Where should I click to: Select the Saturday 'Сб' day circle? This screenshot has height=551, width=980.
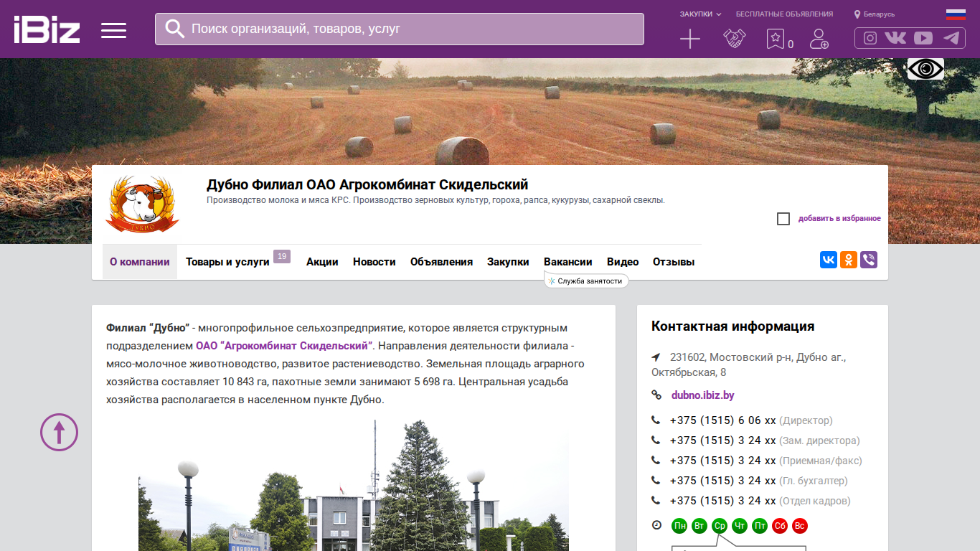coord(780,526)
